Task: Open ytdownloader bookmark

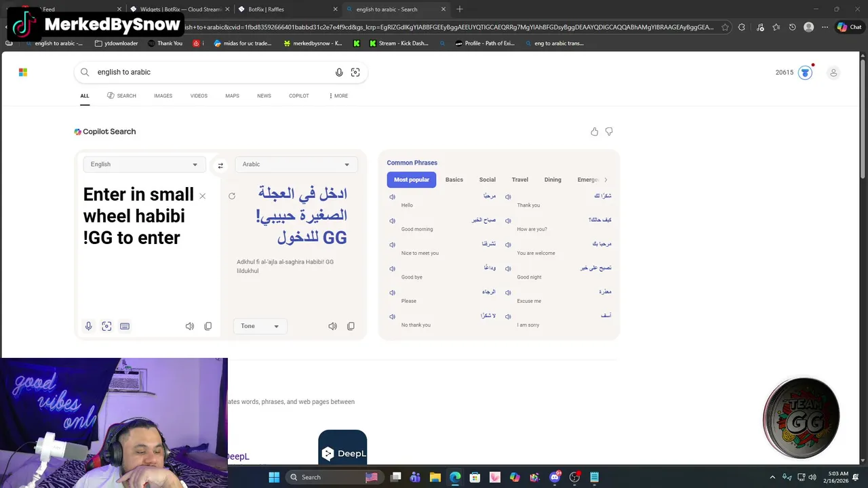Action: (117, 43)
